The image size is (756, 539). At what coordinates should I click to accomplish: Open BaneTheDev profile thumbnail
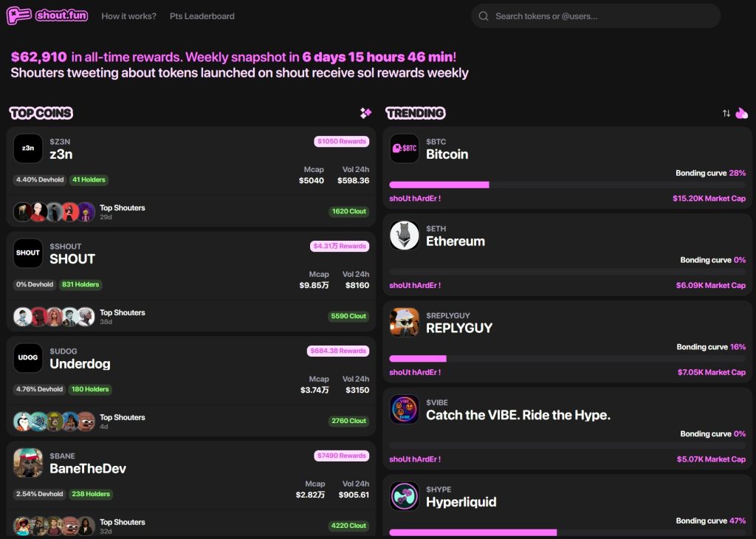coord(28,462)
